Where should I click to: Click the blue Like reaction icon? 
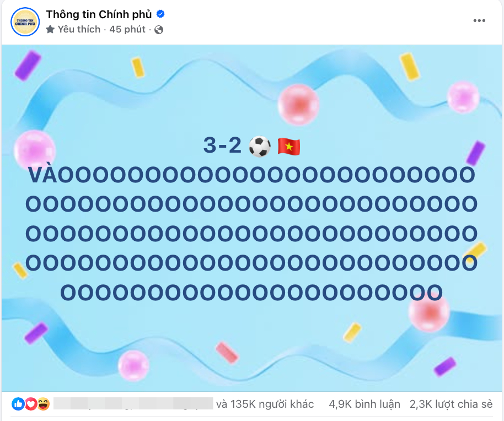(x=18, y=404)
